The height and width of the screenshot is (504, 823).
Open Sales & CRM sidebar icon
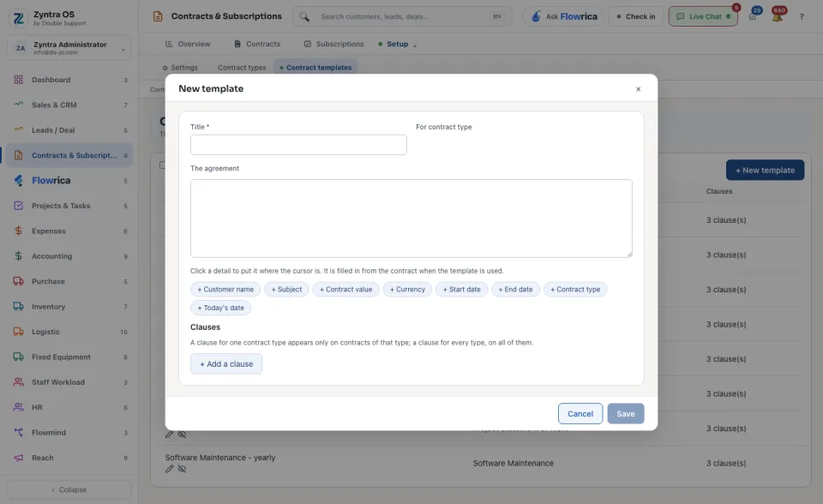point(18,105)
